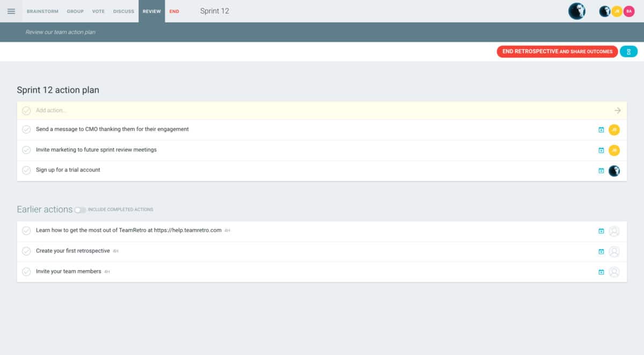
Task: Set due date for Sign up for trial account
Action: (601, 171)
